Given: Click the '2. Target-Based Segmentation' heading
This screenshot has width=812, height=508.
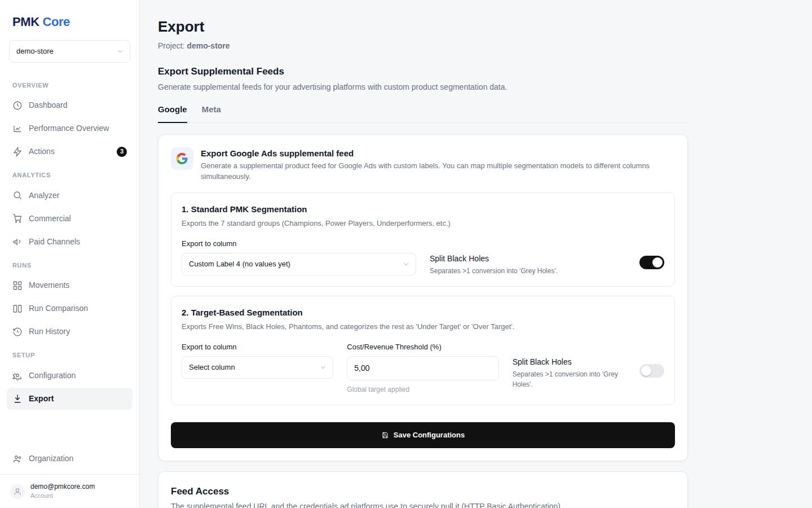Looking at the screenshot, I should point(242,313).
